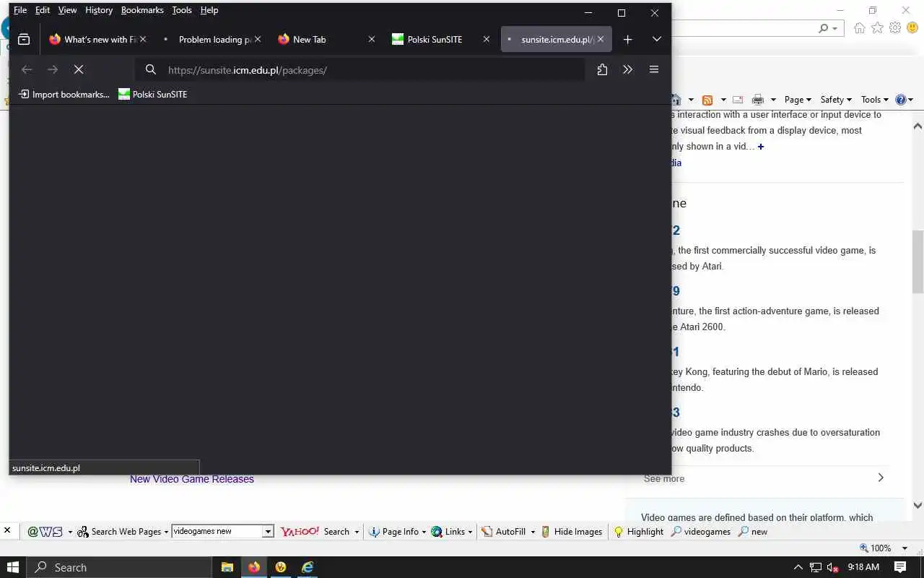Click Windows Start button
This screenshot has height=578, width=924.
pos(13,567)
